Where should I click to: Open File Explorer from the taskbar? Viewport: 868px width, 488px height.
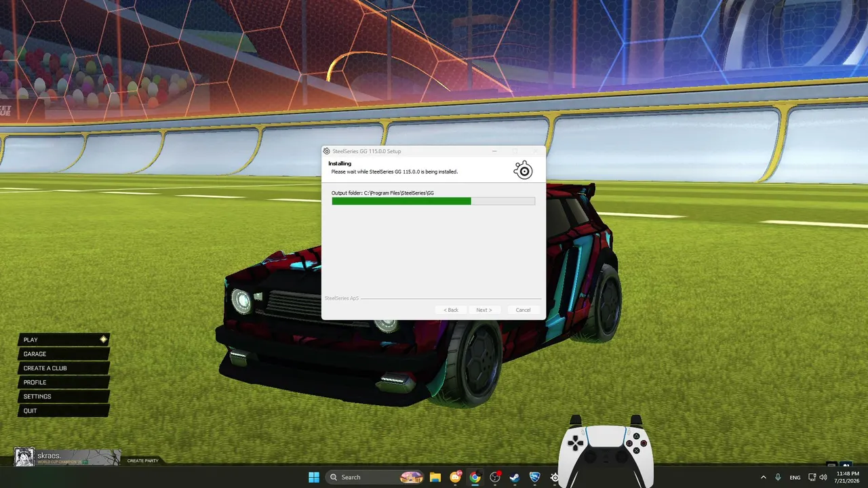pos(435,477)
